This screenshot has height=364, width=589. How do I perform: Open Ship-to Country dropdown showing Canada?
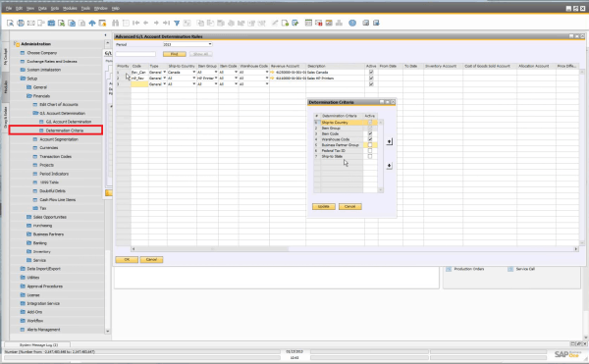click(x=194, y=72)
